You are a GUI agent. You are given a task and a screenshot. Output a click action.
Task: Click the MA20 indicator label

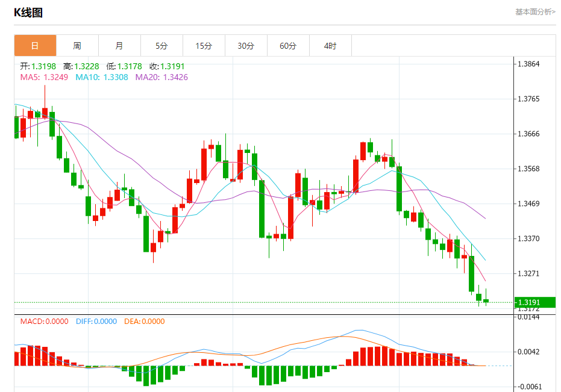click(161, 77)
